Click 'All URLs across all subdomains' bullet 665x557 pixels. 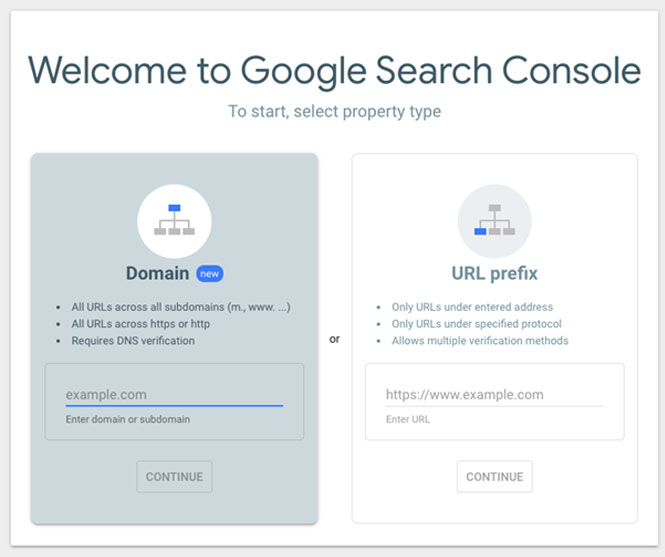(181, 307)
